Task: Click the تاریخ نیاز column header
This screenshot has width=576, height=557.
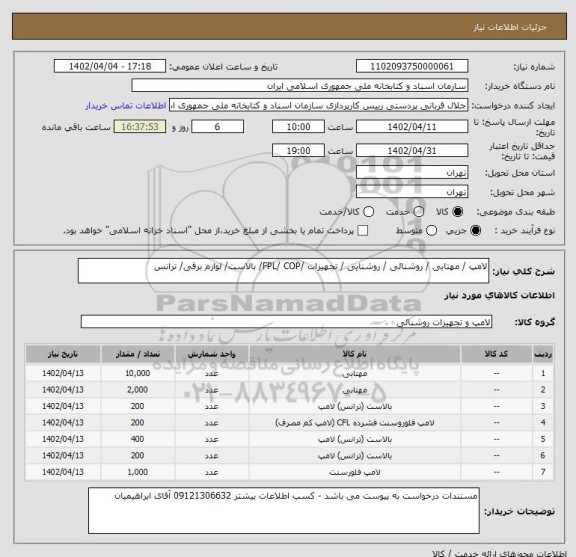Action: click(x=63, y=354)
